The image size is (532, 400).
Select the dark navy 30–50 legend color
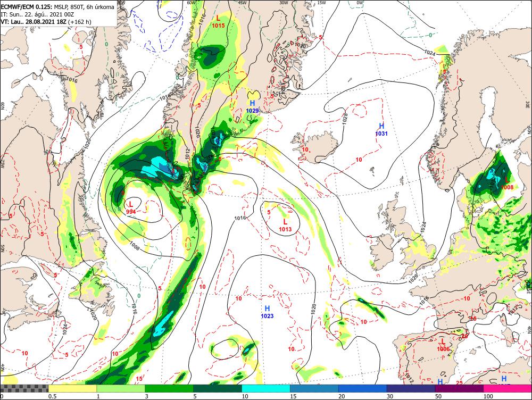[x=411, y=388]
